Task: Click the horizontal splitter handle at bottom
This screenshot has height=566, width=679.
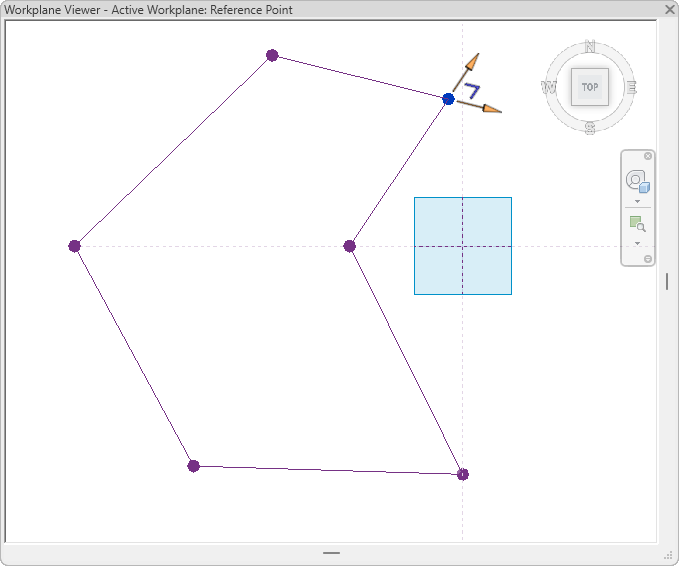Action: coord(331,553)
